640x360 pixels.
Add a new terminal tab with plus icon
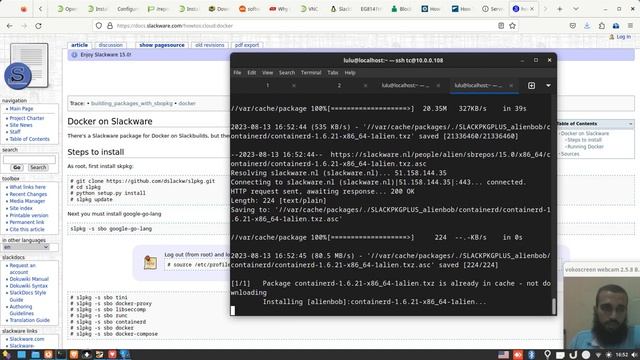tap(531, 85)
